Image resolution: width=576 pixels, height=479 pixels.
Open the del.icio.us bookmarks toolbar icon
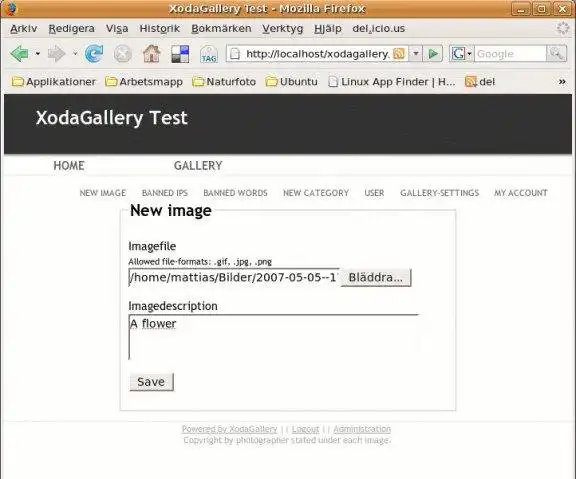pos(180,54)
